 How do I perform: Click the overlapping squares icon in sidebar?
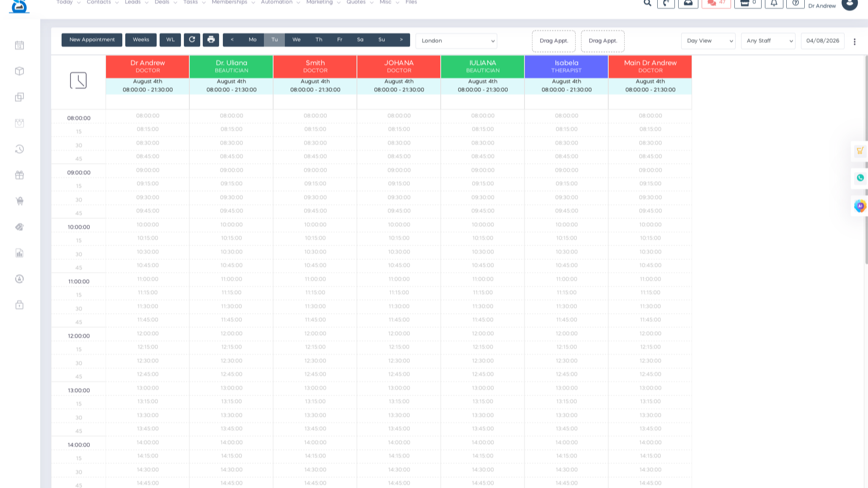[x=19, y=97]
